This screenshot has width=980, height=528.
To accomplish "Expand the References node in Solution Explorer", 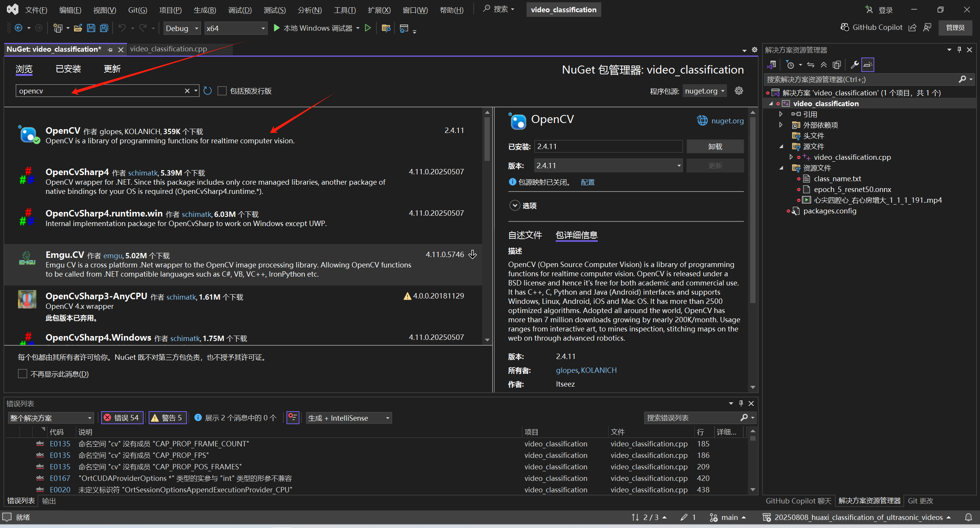I will [781, 114].
